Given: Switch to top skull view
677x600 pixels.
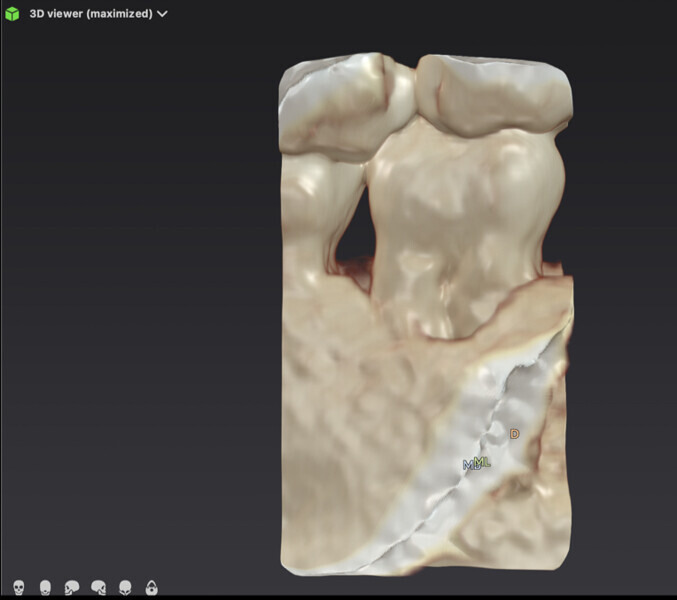Looking at the screenshot, I should tap(125, 587).
